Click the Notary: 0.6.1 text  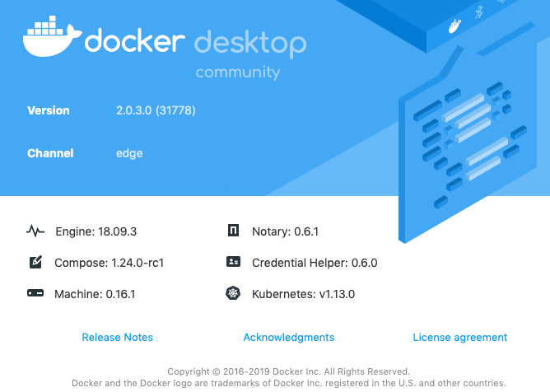click(x=285, y=231)
